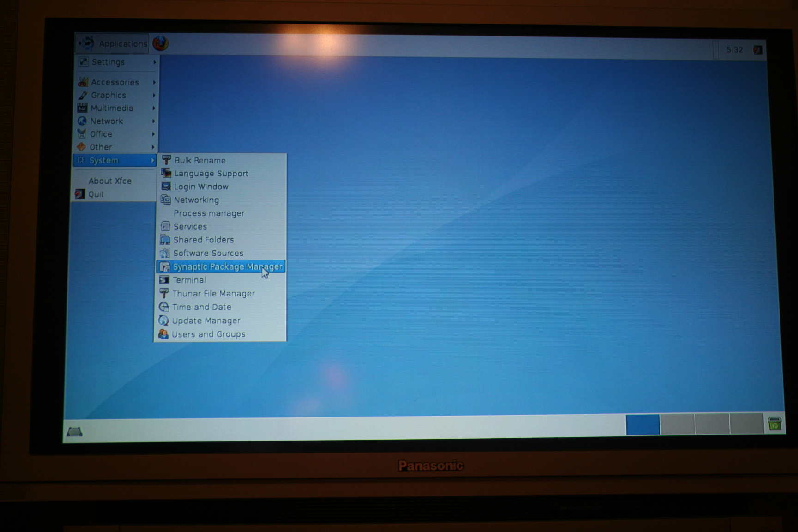Click the Synaptic Package Manager icon

tap(164, 266)
